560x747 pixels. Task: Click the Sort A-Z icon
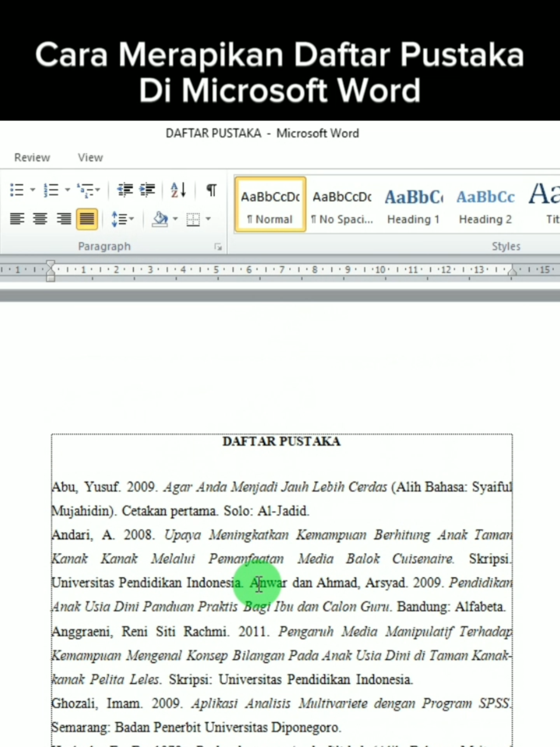(178, 190)
